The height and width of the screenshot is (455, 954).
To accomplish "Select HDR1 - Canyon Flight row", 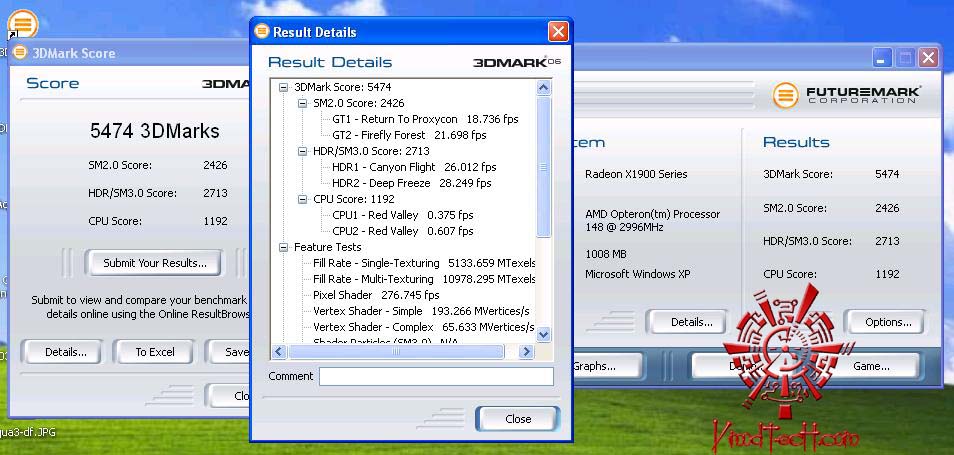I will tap(414, 167).
